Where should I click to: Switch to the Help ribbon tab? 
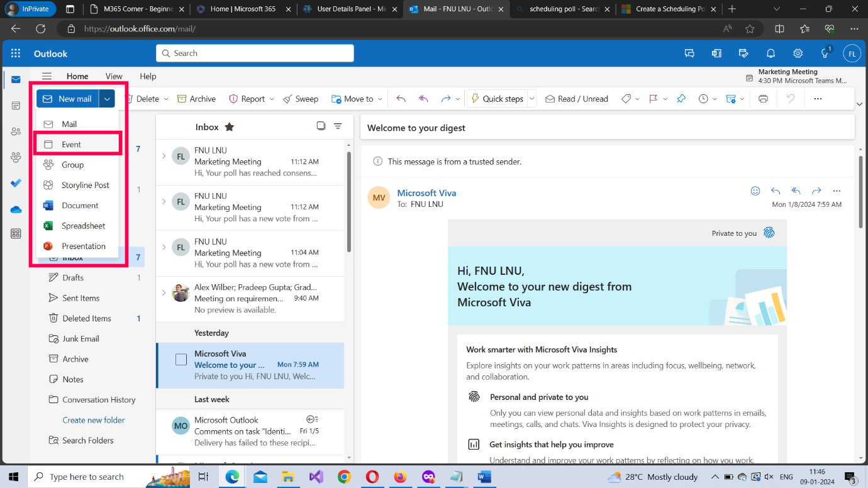click(148, 76)
